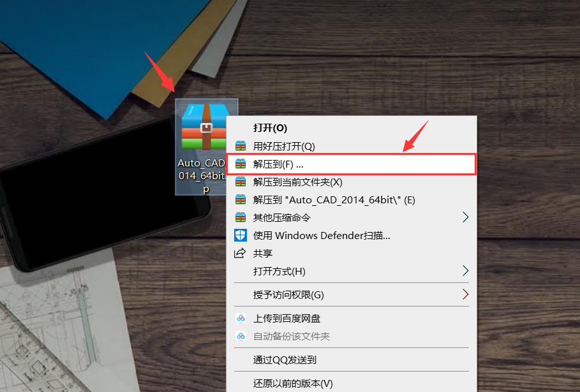The height and width of the screenshot is (392, 580).
Task: Select 还原以前的版本(V) menu entry
Action: tap(352, 383)
